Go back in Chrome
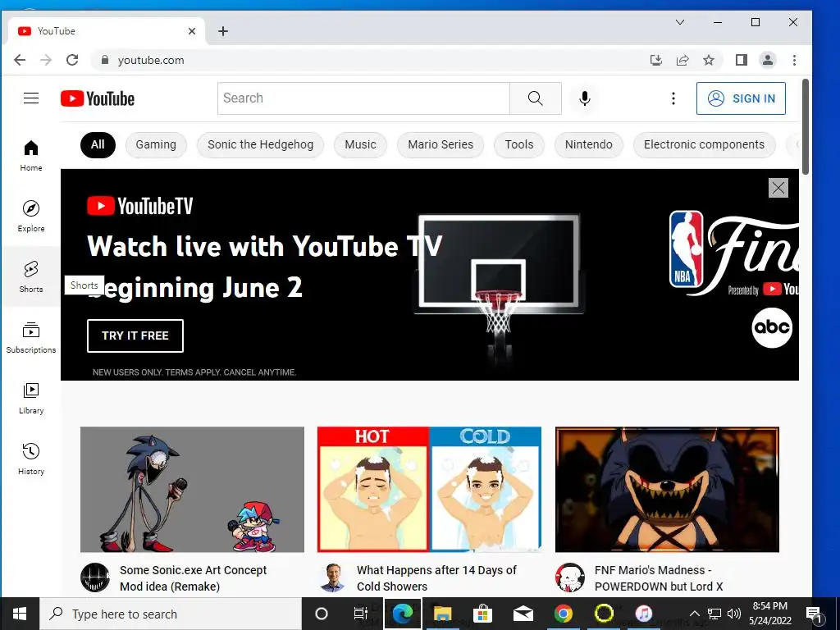Viewport: 840px width, 630px height. (x=20, y=60)
